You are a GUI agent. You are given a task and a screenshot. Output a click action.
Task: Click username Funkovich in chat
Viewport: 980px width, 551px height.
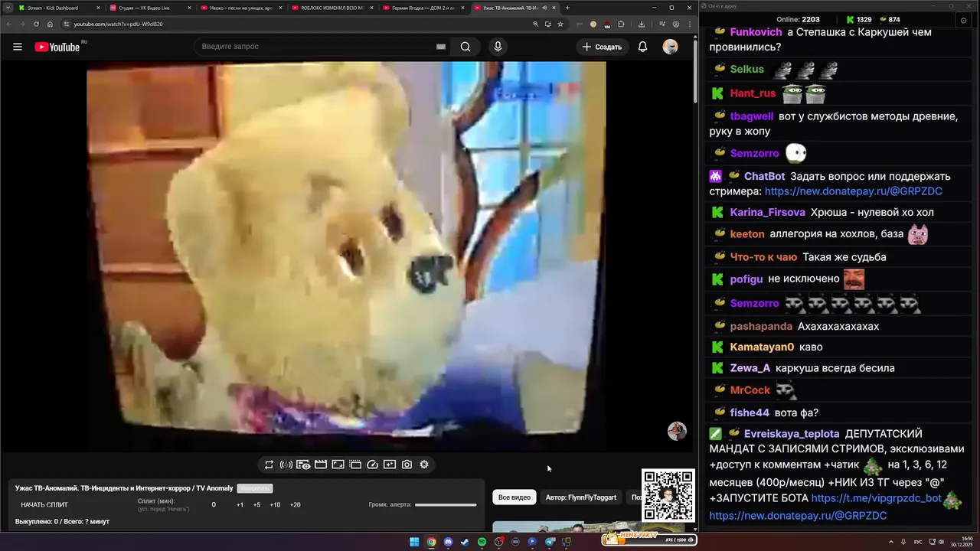pos(756,32)
